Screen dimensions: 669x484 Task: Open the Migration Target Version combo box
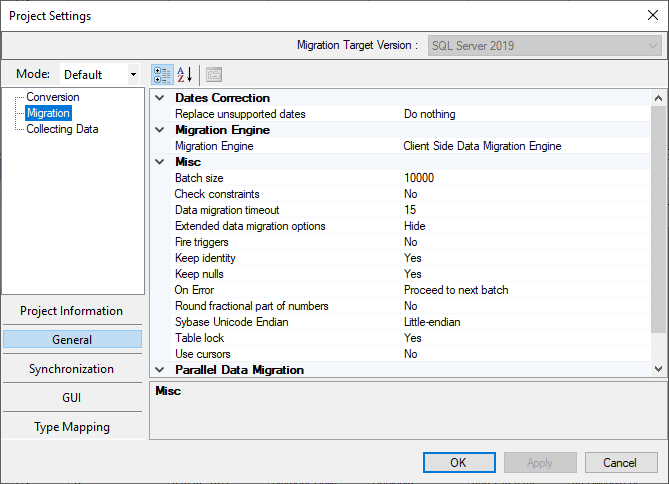click(x=545, y=46)
